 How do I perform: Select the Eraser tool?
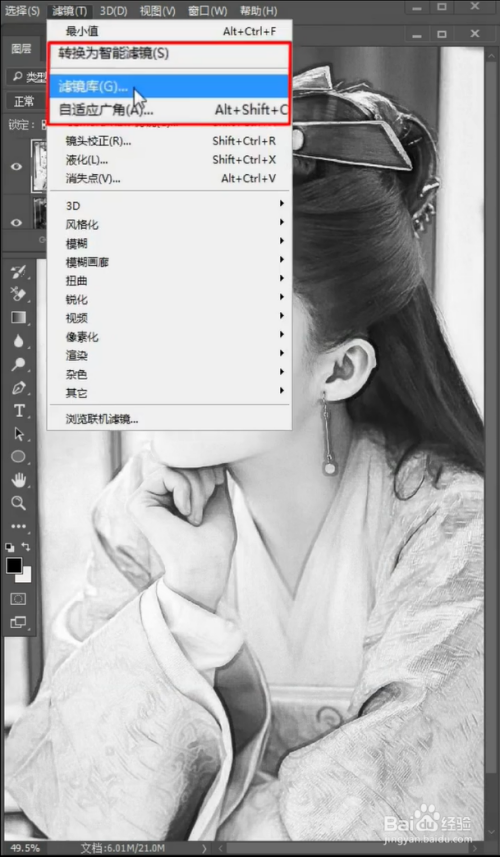coord(19,295)
